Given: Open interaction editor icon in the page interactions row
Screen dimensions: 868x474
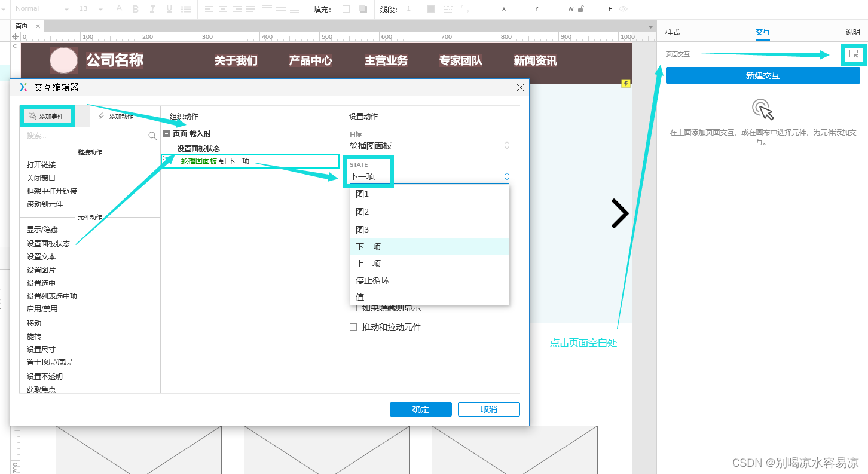Looking at the screenshot, I should 854,54.
